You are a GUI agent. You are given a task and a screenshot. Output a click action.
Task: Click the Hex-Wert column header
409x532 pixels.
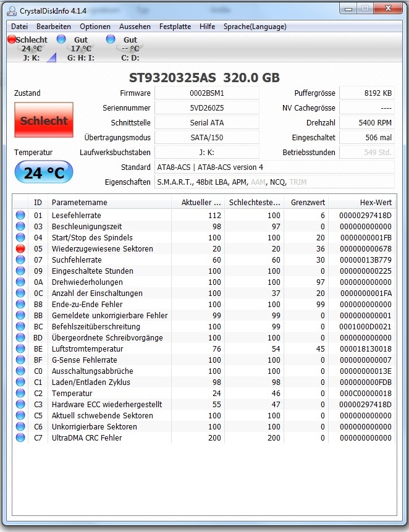(x=361, y=203)
